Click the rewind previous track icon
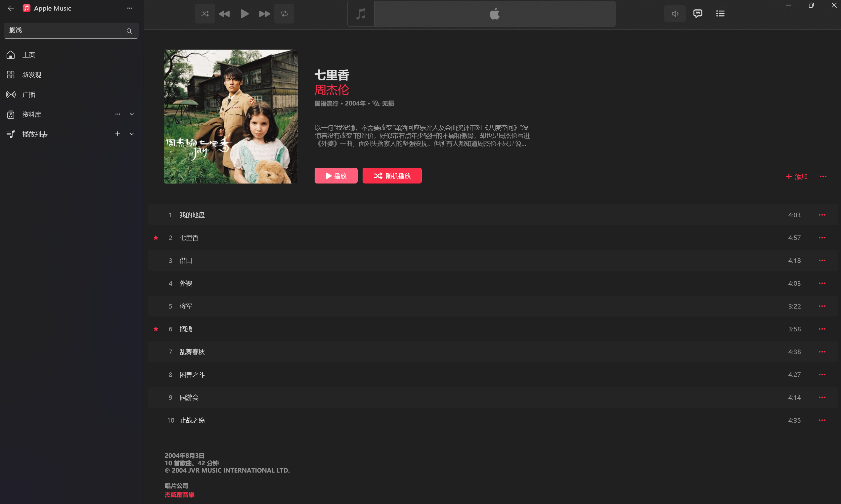This screenshot has width=841, height=504. [224, 14]
